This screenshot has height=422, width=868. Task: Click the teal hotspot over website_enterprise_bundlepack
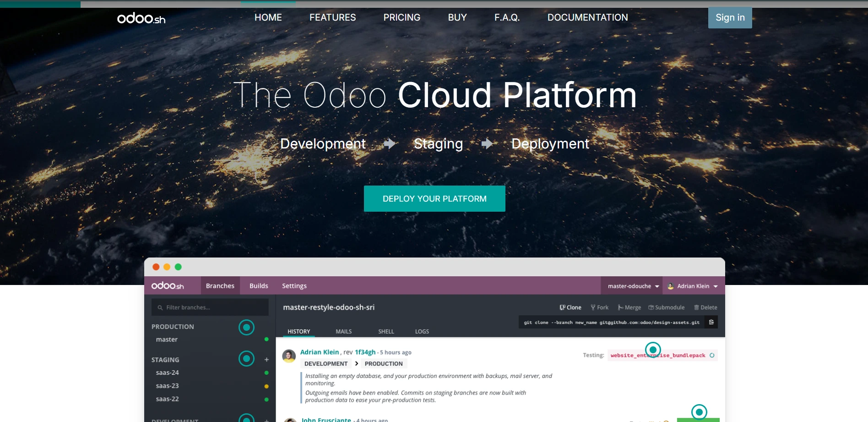pyautogui.click(x=653, y=350)
